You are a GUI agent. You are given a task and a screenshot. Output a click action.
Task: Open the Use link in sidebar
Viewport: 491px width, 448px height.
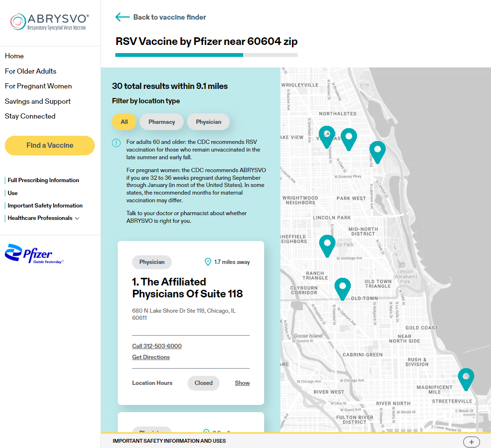pyautogui.click(x=12, y=193)
